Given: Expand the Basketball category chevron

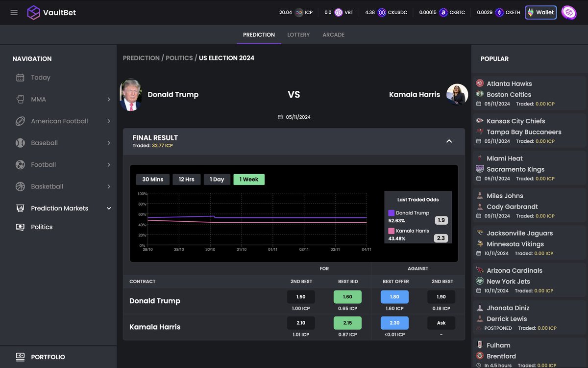Looking at the screenshot, I should click(109, 186).
